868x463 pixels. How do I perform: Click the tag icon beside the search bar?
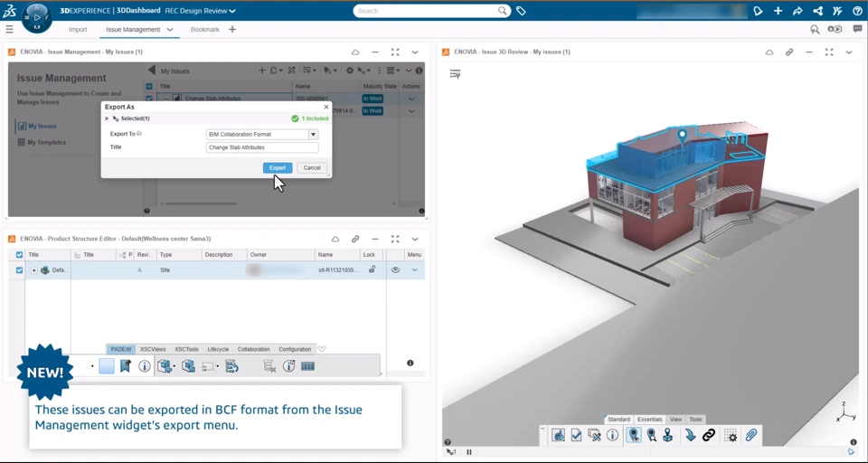tap(522, 11)
